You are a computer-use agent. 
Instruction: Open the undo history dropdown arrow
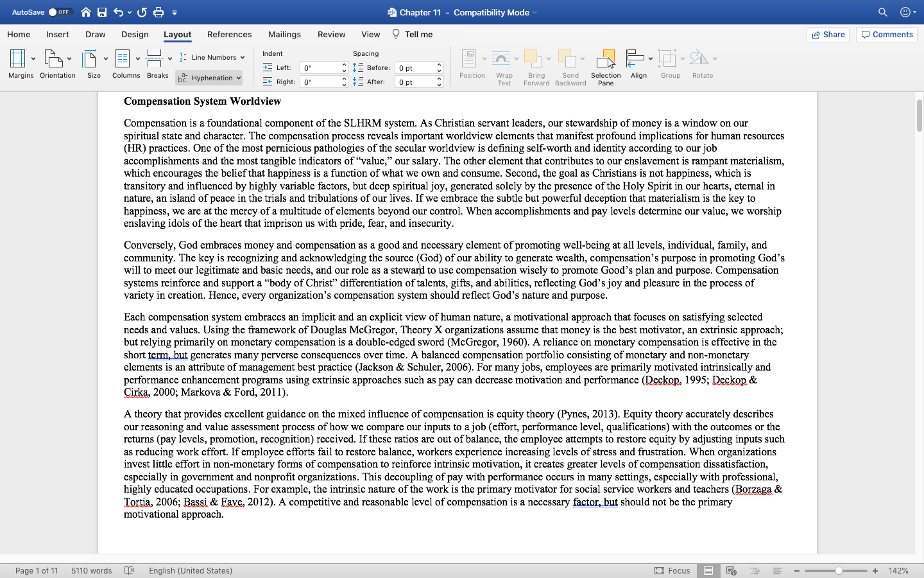(130, 12)
